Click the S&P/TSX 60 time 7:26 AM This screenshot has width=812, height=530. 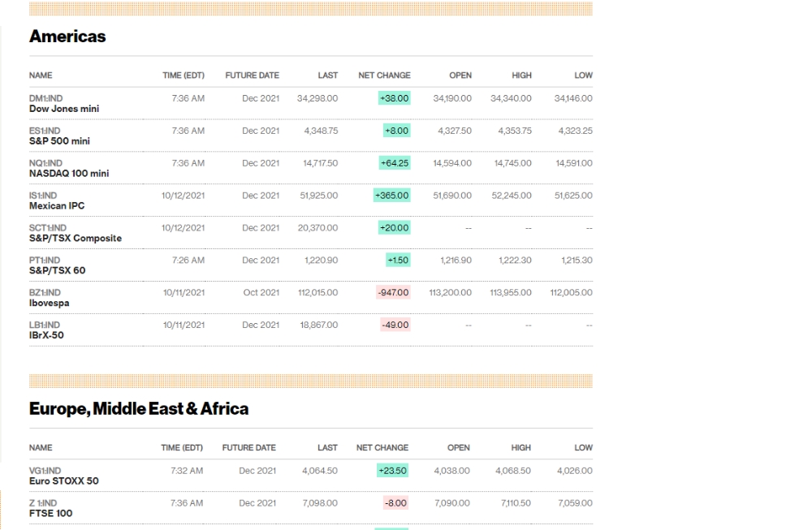tap(188, 260)
